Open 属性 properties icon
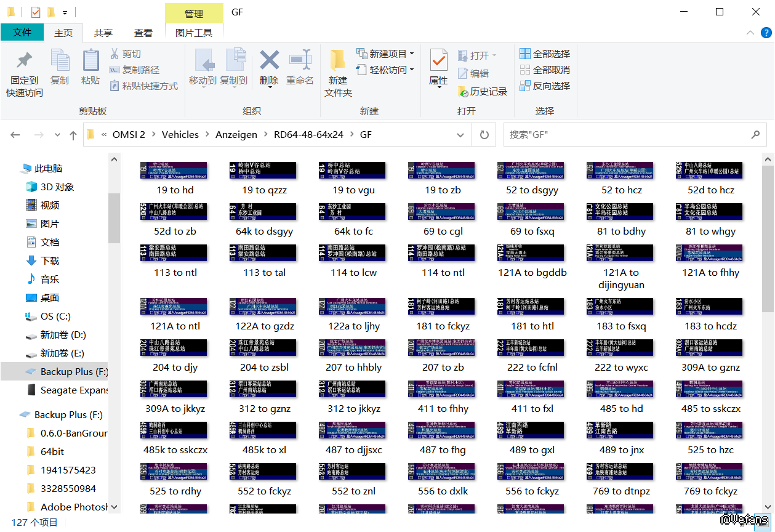 (438, 61)
